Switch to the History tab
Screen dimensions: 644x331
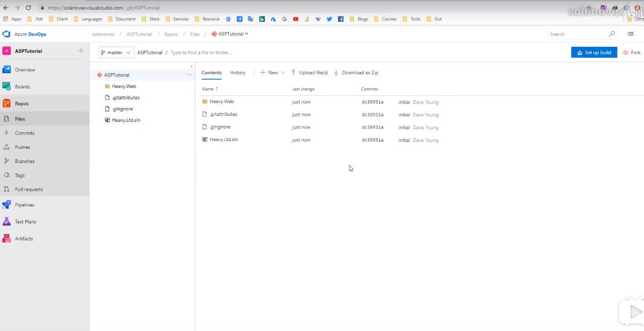238,72
